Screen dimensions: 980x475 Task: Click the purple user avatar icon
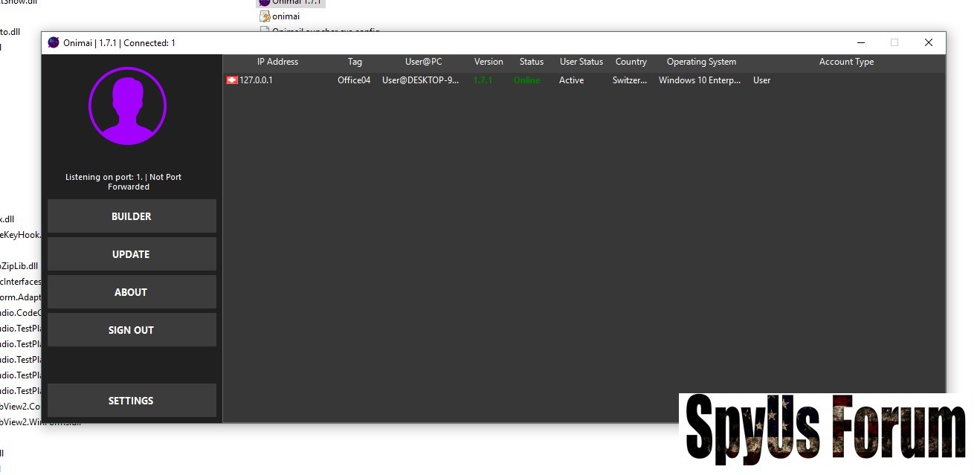127,106
